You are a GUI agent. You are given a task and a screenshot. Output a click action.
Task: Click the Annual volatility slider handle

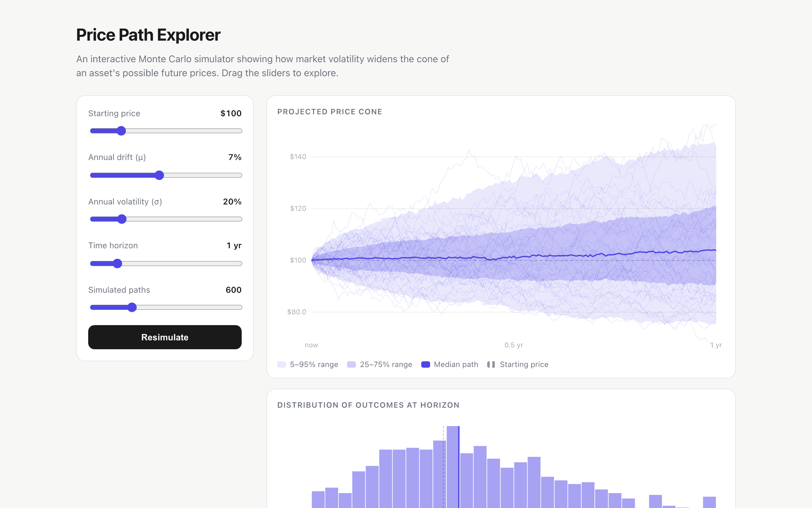click(x=122, y=219)
